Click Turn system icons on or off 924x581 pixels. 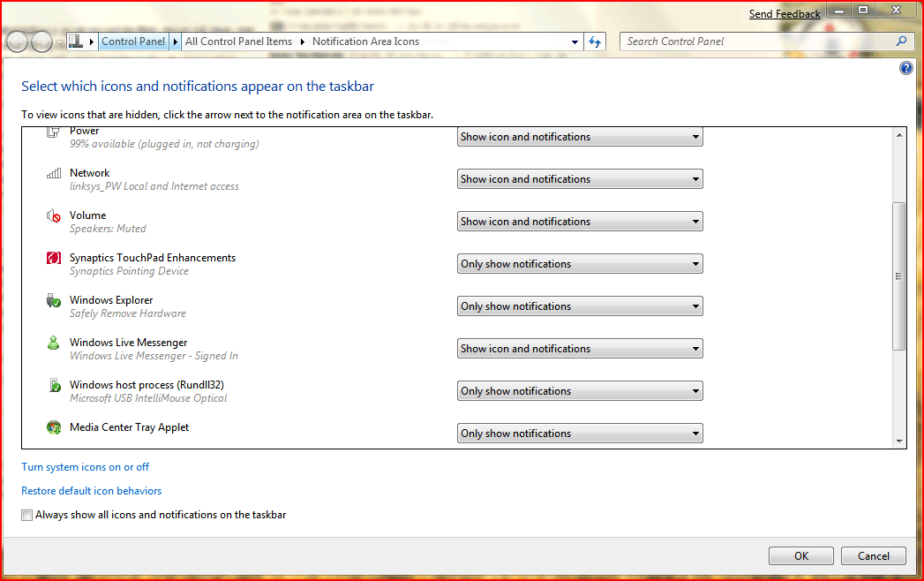[x=85, y=467]
